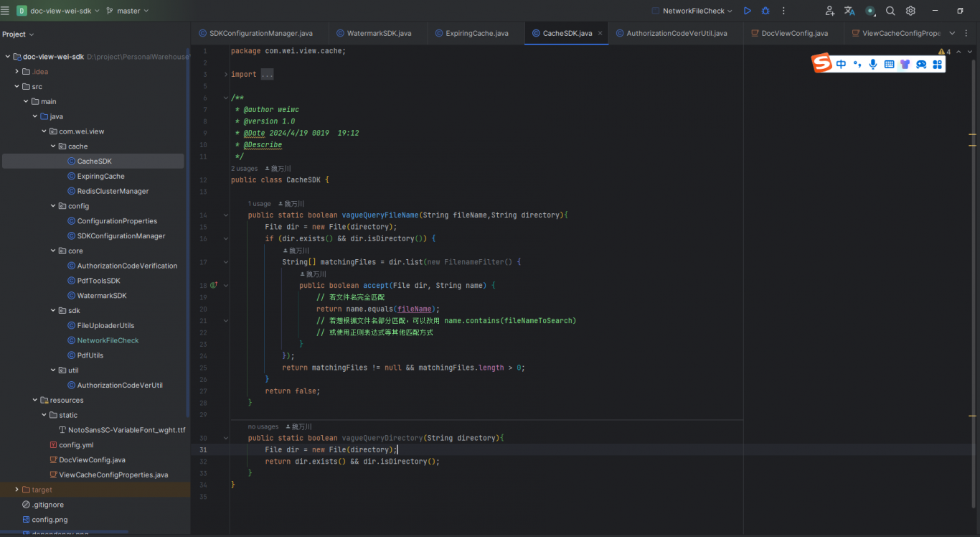Select NotoSansSC-VariableFont_wght.ttf font file
The width and height of the screenshot is (980, 537).
tap(126, 430)
